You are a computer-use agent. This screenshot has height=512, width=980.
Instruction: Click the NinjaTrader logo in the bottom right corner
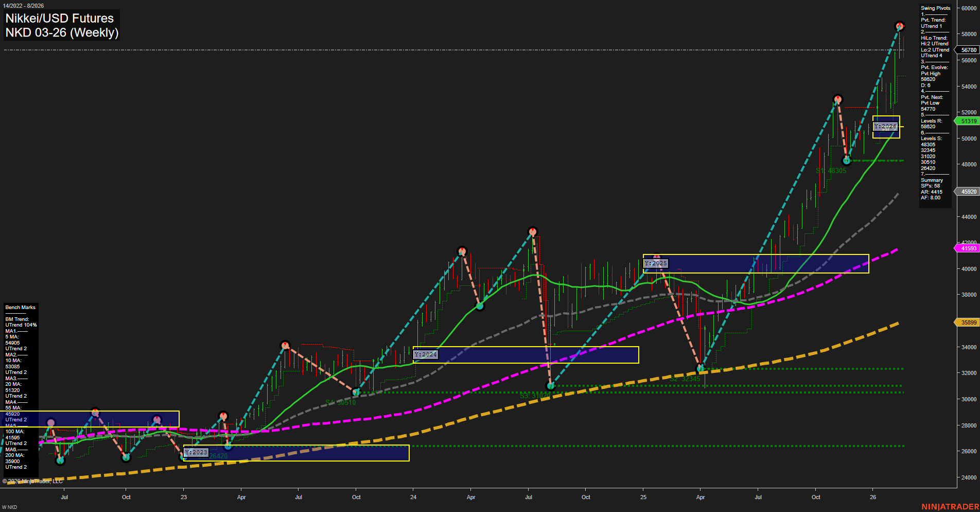click(x=951, y=506)
